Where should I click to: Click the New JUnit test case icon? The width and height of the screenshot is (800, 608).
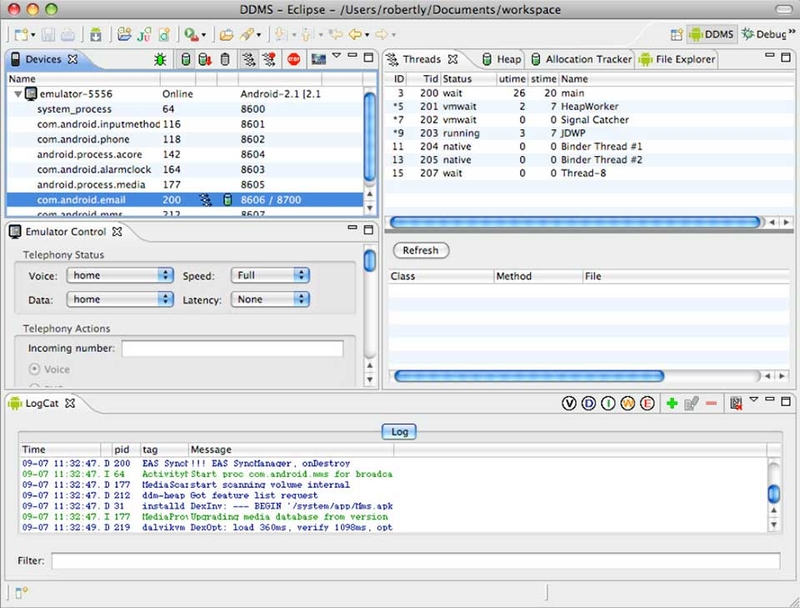pyautogui.click(x=144, y=35)
